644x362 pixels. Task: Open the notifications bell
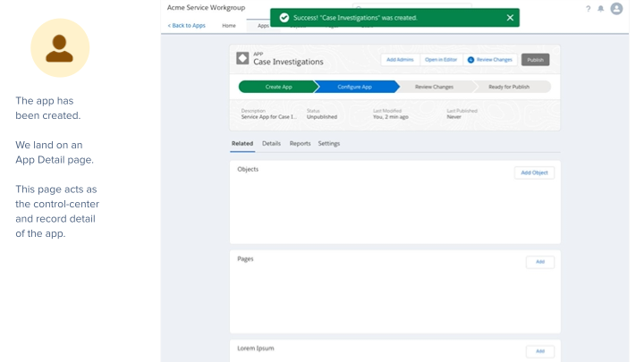pyautogui.click(x=600, y=9)
